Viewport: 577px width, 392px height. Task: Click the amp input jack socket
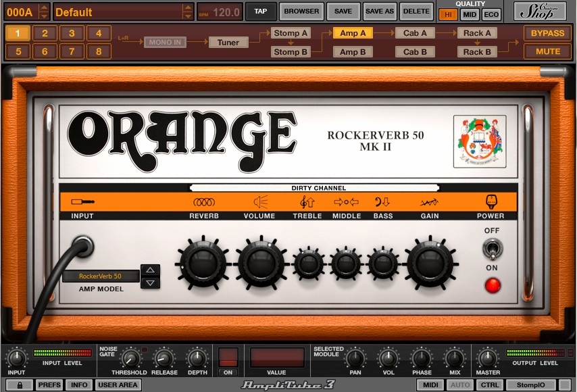tap(83, 246)
